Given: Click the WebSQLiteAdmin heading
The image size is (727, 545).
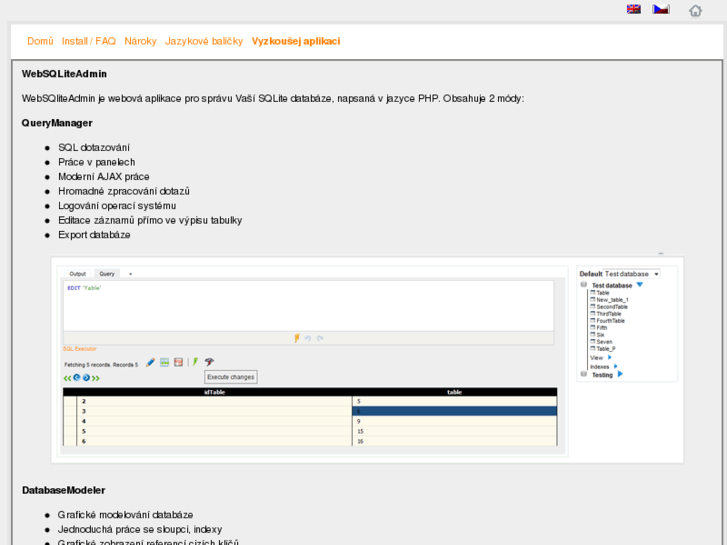Looking at the screenshot, I should coord(64,74).
